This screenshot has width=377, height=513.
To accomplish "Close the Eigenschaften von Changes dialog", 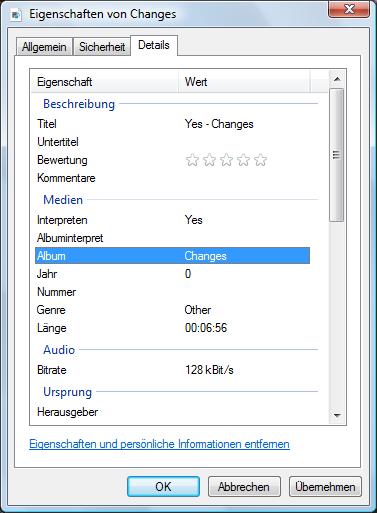I will point(349,9).
